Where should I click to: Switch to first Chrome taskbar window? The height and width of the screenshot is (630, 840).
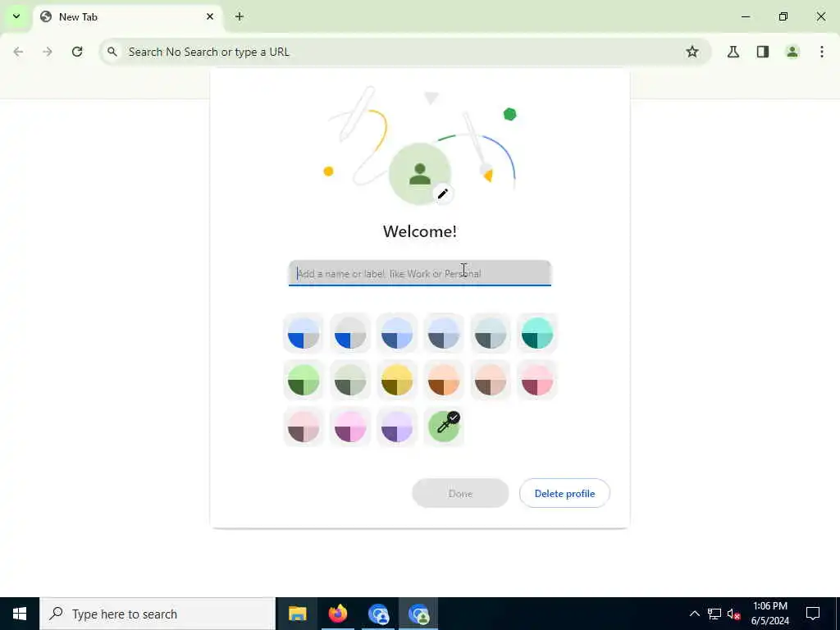coord(378,614)
